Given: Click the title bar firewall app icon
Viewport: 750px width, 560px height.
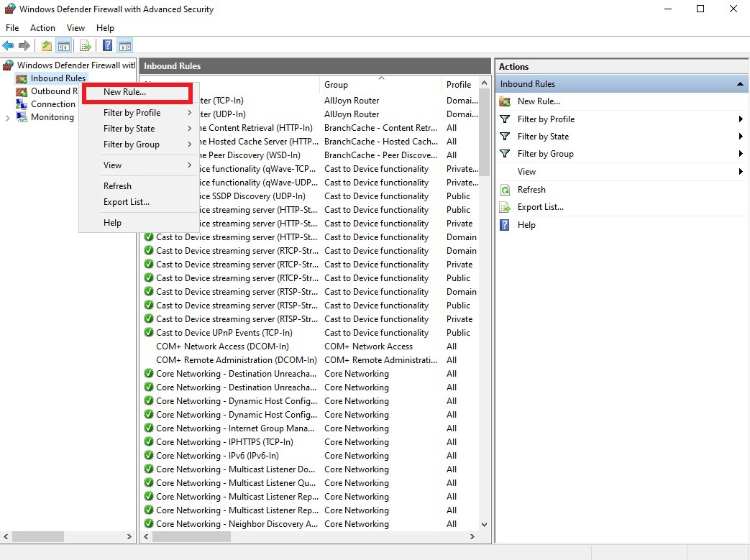Looking at the screenshot, I should click(9, 9).
